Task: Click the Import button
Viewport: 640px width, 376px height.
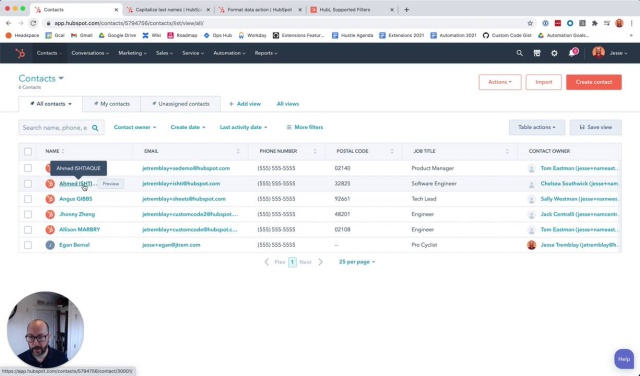Action: click(543, 82)
